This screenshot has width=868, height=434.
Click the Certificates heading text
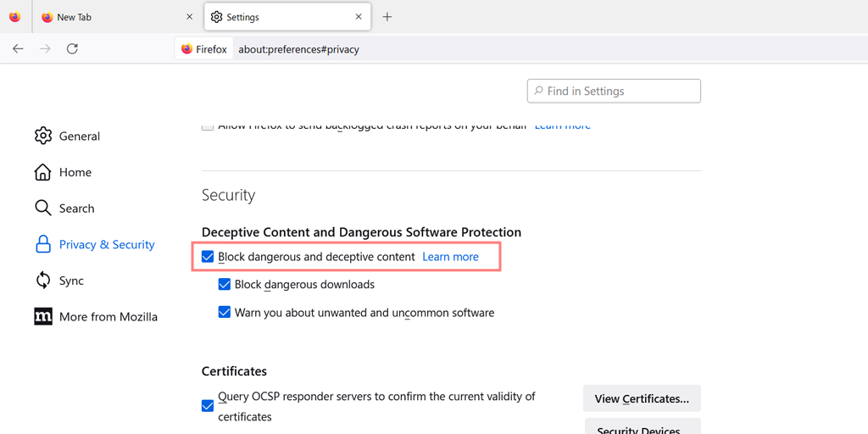pyautogui.click(x=234, y=370)
